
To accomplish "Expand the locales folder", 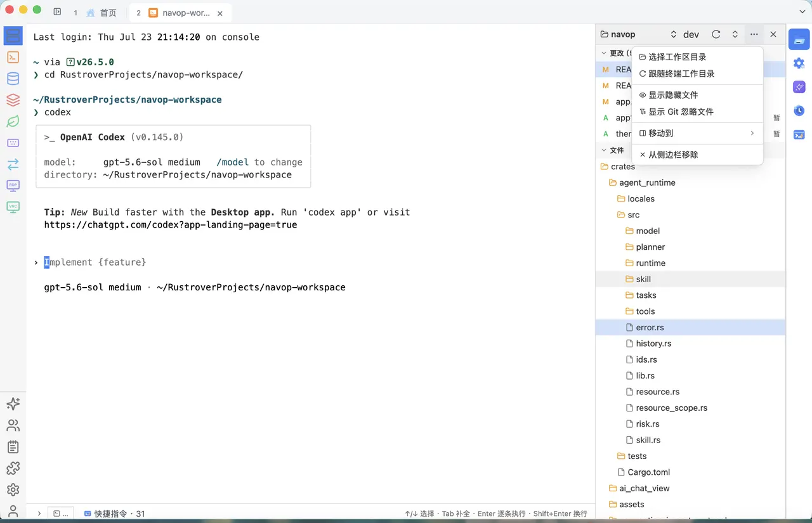I will click(x=691, y=198).
